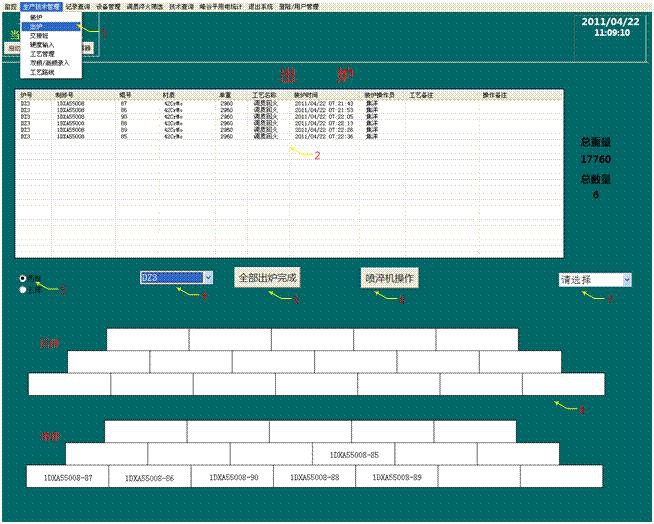Select table row with 规号 87
Viewport: 654px width, 524px height.
[x=124, y=103]
